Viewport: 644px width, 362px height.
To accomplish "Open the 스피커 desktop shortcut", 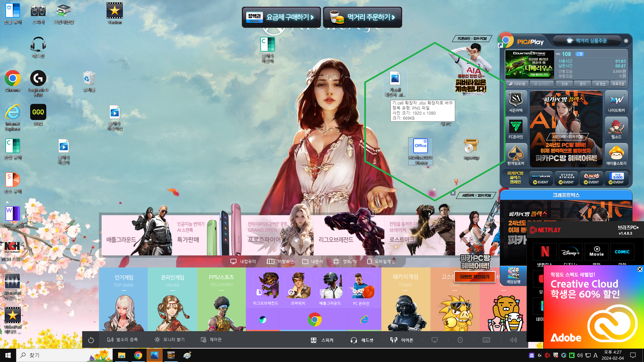I will (x=38, y=13).
